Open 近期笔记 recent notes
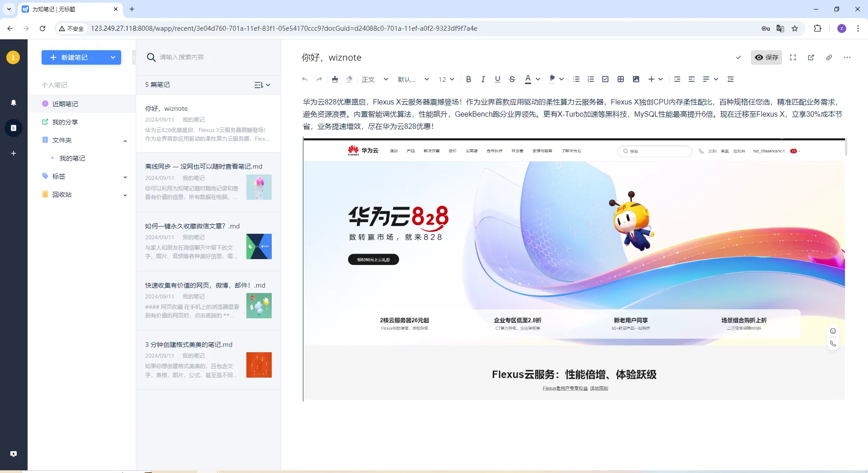The height and width of the screenshot is (473, 868). [82, 104]
